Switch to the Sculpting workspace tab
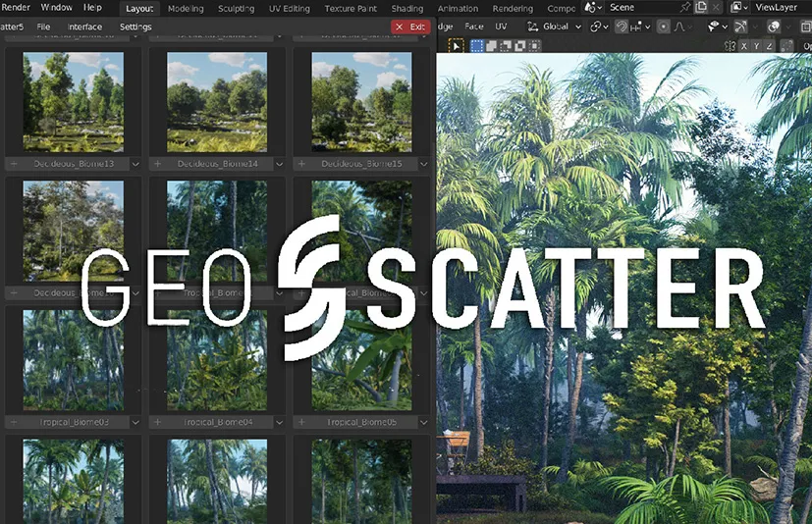Viewport: 812px width, 524px height. [237, 8]
